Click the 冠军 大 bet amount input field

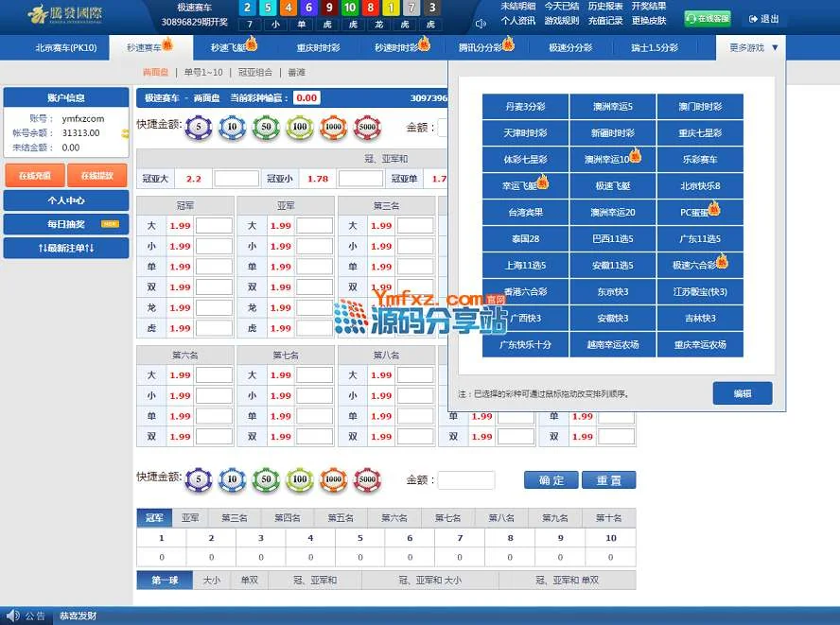[x=214, y=225]
